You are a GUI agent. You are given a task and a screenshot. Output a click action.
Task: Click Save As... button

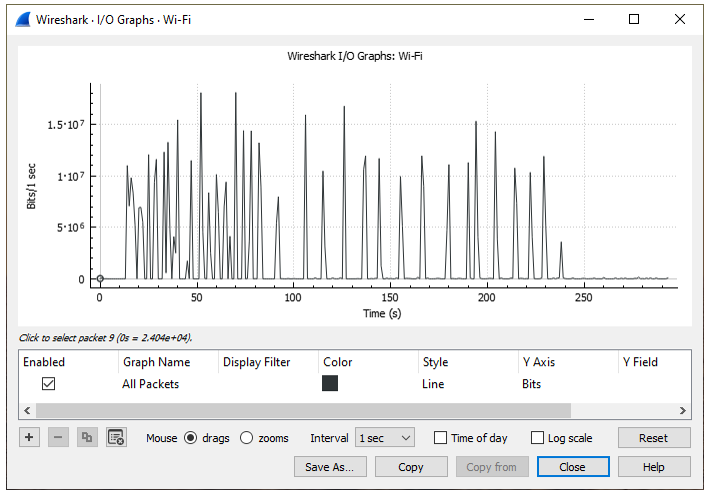[x=330, y=467]
